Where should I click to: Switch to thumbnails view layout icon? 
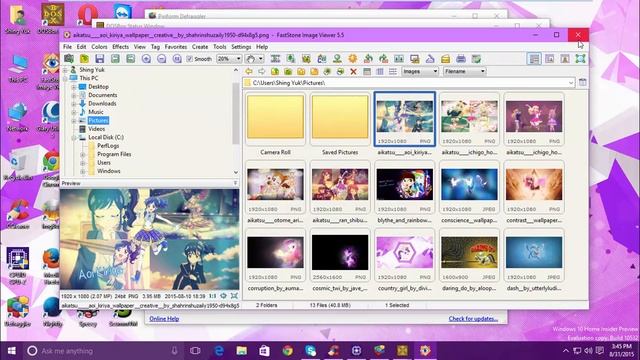[x=367, y=71]
